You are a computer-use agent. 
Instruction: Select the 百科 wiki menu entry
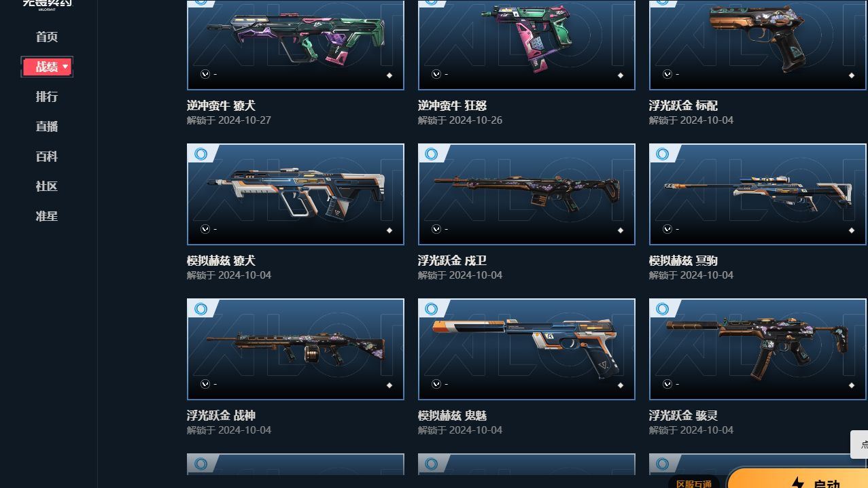pyautogui.click(x=47, y=156)
